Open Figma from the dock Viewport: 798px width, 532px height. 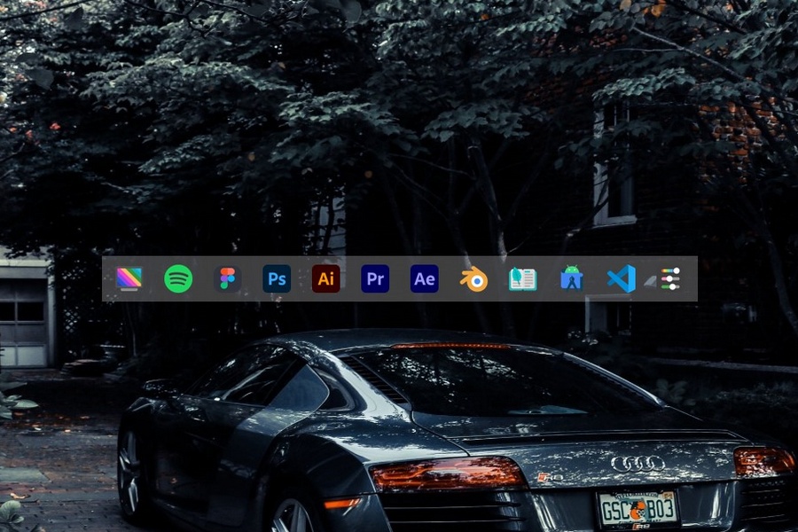228,279
